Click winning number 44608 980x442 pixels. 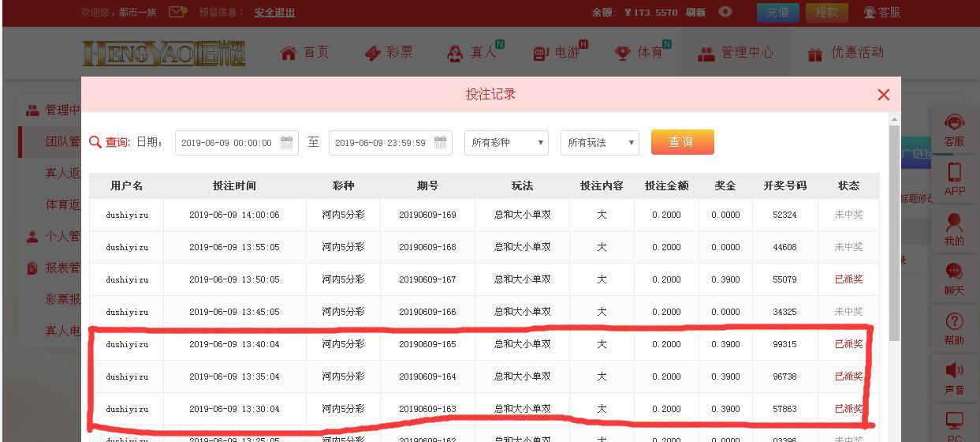(x=784, y=247)
